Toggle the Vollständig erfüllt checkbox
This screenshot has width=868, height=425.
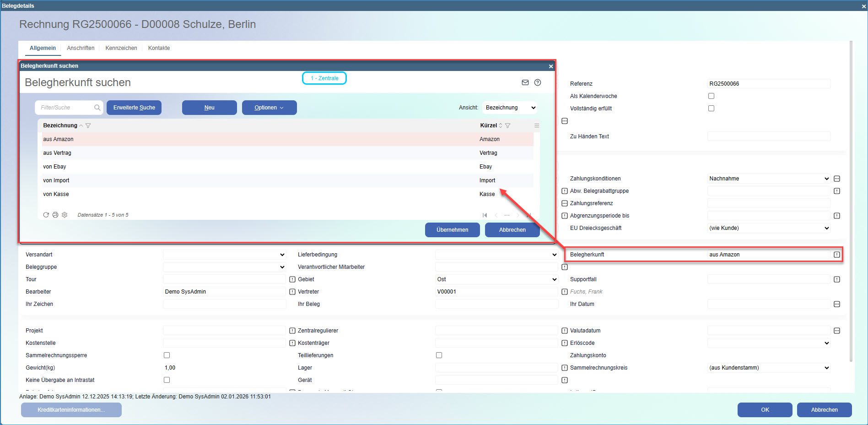(711, 109)
